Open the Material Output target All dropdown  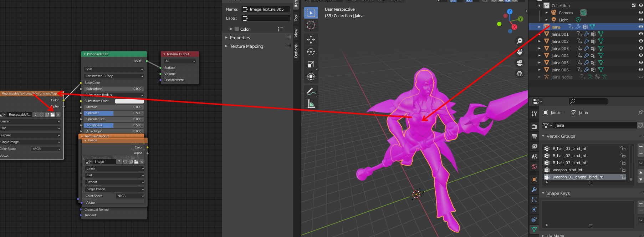(x=180, y=61)
